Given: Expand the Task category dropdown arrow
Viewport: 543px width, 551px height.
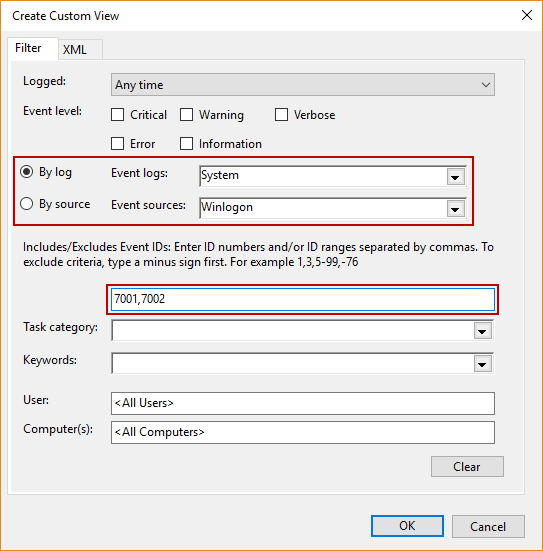Looking at the screenshot, I should pos(482,331).
